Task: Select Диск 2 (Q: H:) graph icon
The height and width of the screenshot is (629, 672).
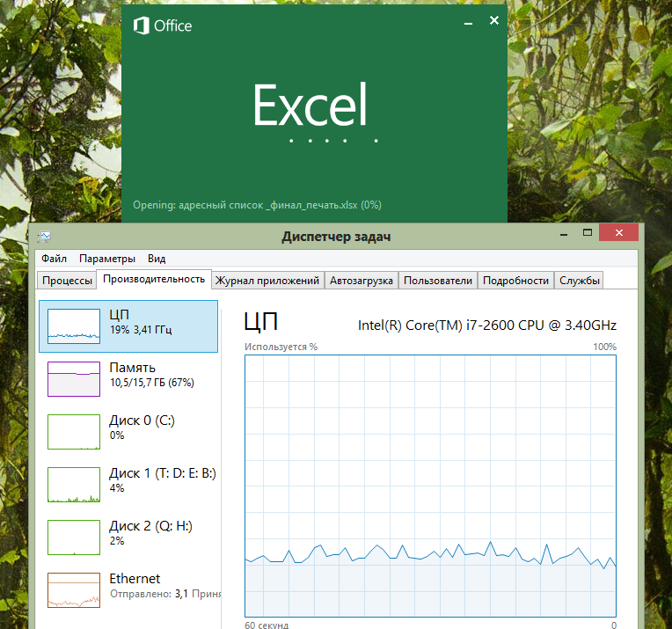Action: [74, 538]
